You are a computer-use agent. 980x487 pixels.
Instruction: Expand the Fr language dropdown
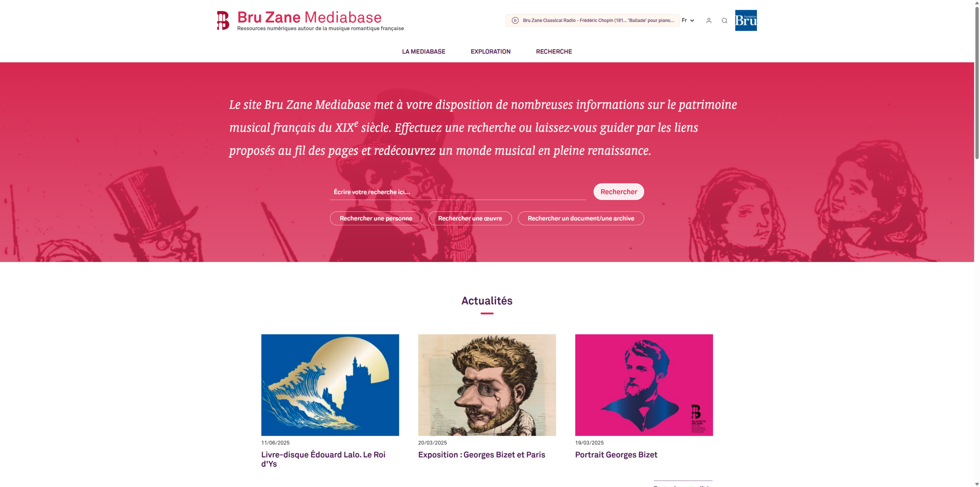[688, 20]
